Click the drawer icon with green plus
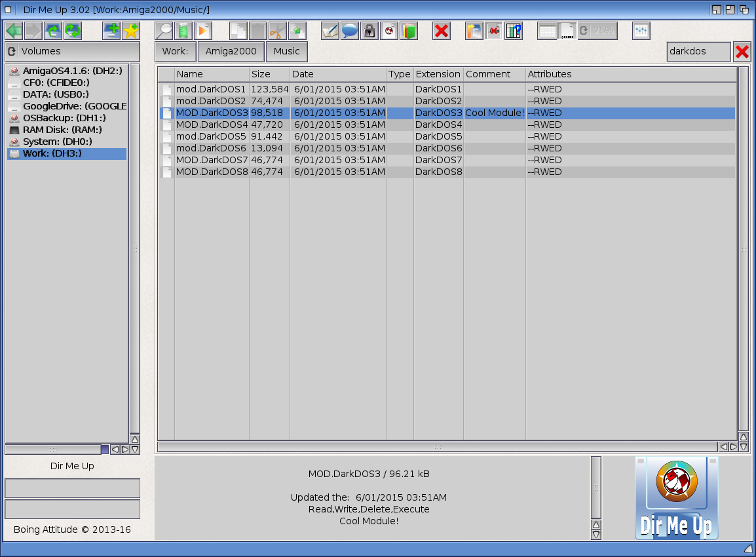This screenshot has width=756, height=557. point(111,31)
